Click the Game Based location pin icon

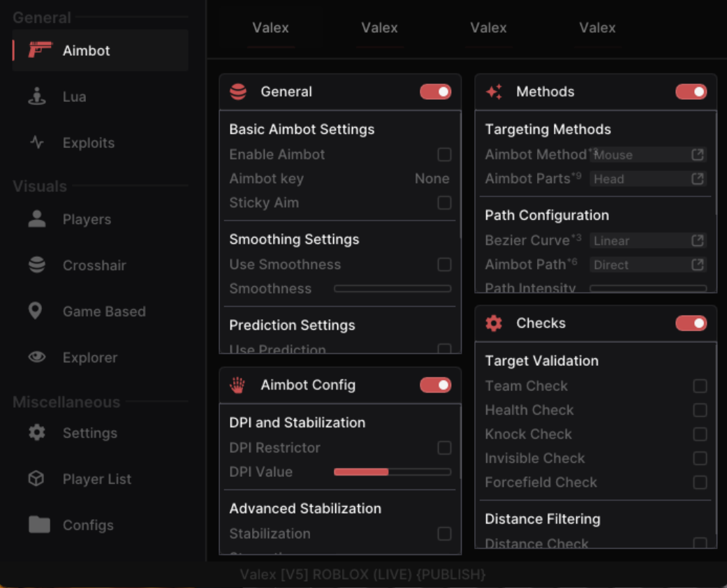tap(36, 311)
